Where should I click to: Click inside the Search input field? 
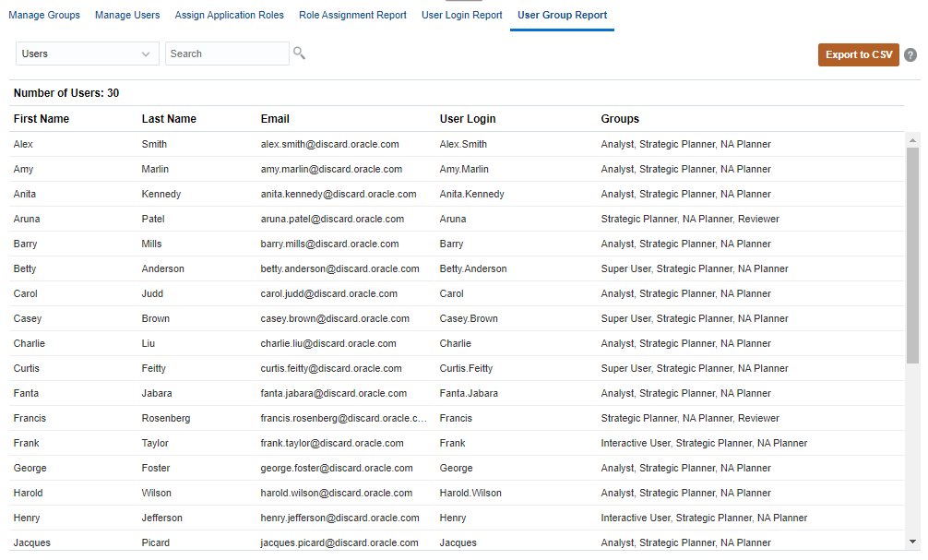(x=227, y=54)
